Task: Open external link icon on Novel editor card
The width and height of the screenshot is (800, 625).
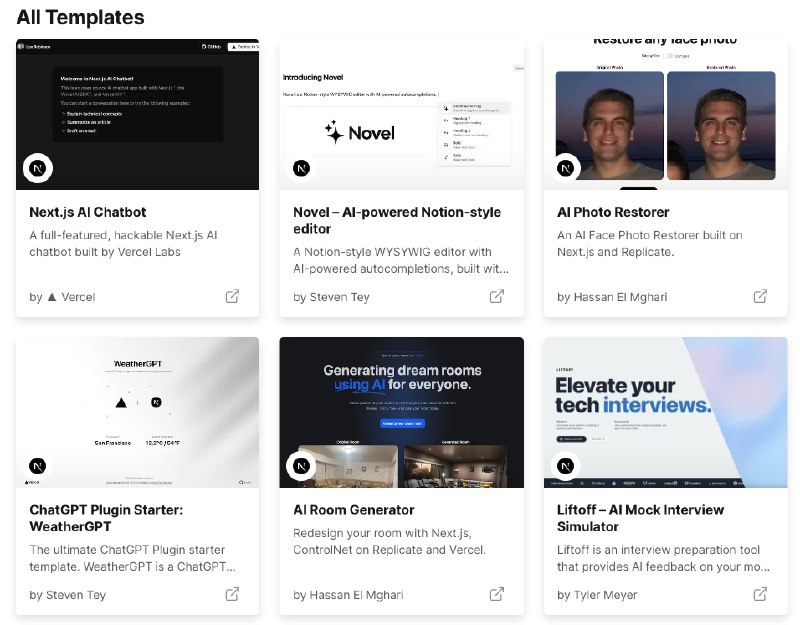Action: (496, 296)
